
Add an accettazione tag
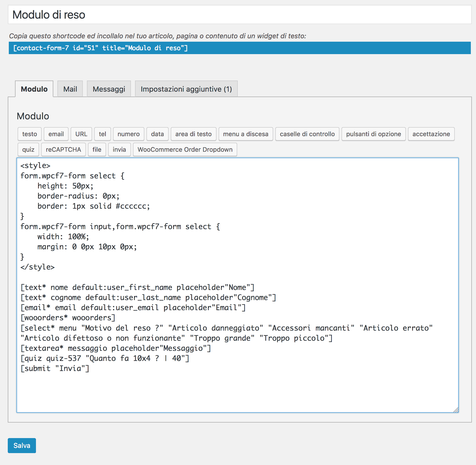431,134
